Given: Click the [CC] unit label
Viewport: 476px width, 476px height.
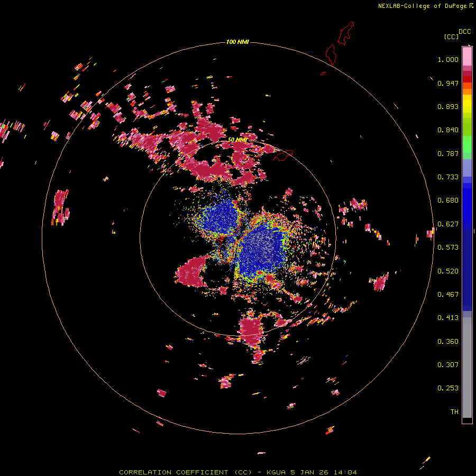Looking at the screenshot, I should [451, 36].
